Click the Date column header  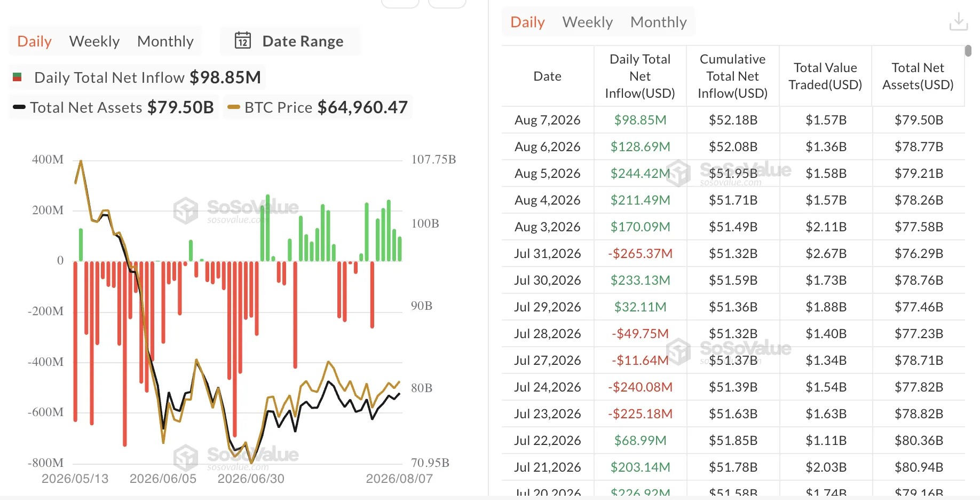coord(548,76)
